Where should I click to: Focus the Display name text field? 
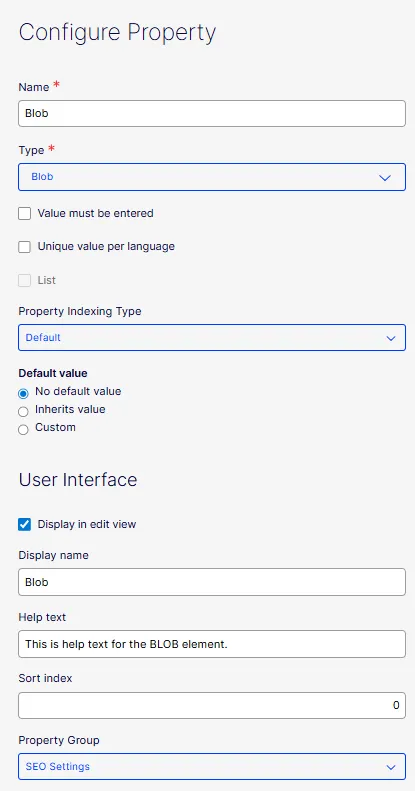tap(212, 582)
